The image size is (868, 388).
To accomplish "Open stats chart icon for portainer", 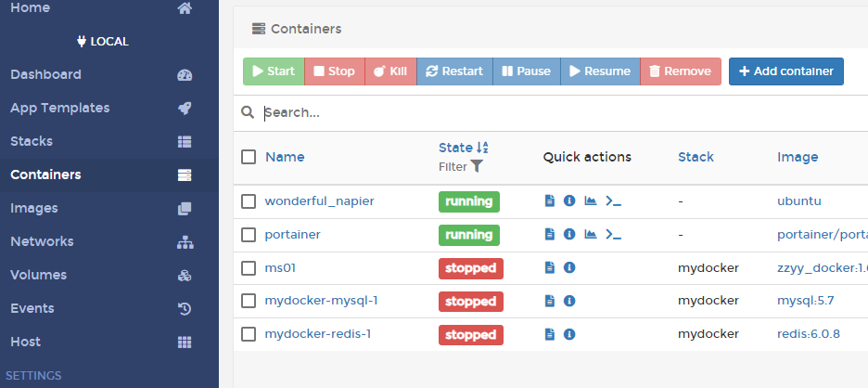I will pos(591,234).
